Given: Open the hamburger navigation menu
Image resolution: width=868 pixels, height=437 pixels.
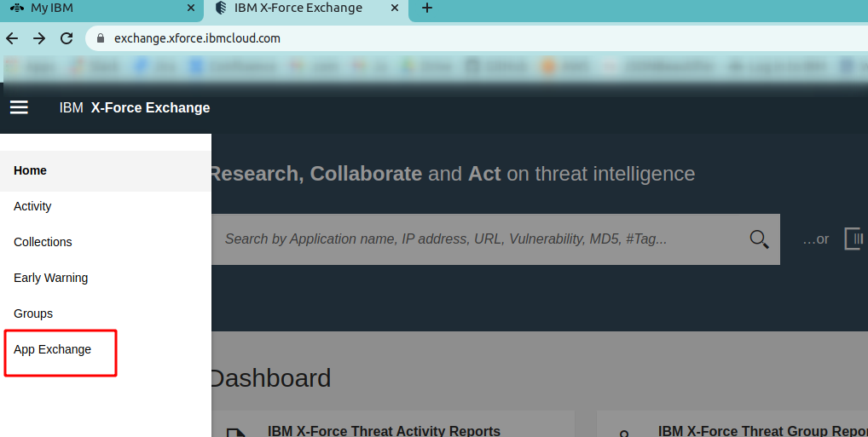Looking at the screenshot, I should click(x=19, y=107).
